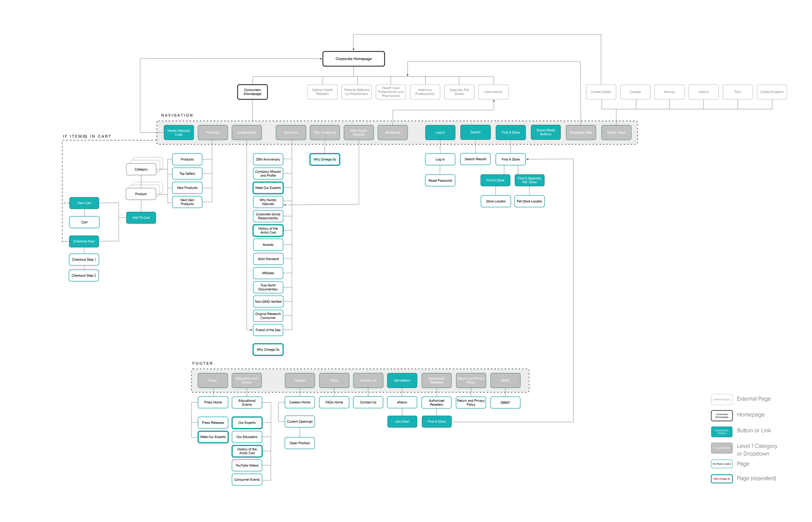Select the Press footer category
The image size is (812, 522).
(x=212, y=380)
